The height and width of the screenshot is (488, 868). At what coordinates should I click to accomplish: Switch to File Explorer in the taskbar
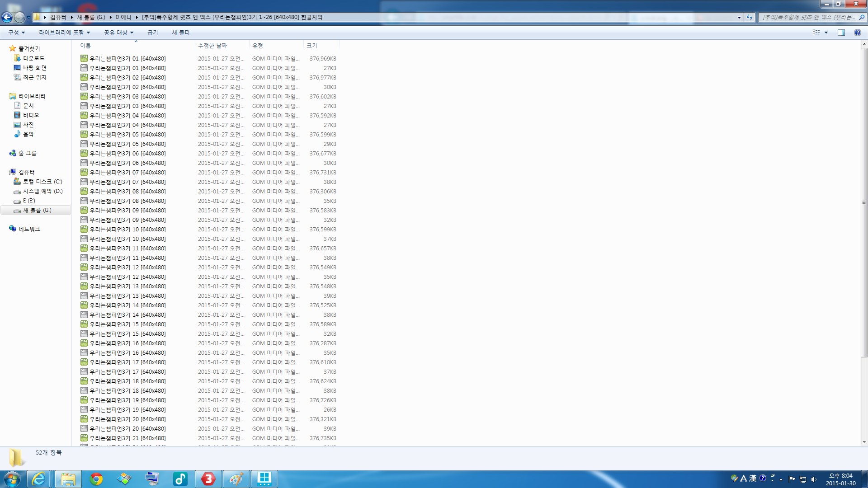point(68,479)
